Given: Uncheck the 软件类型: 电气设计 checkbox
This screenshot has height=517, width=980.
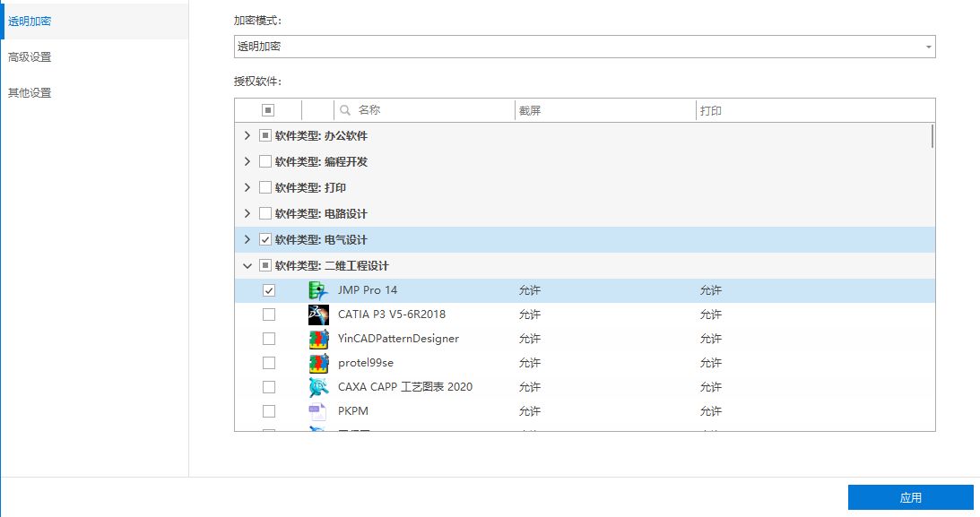Looking at the screenshot, I should click(x=265, y=239).
